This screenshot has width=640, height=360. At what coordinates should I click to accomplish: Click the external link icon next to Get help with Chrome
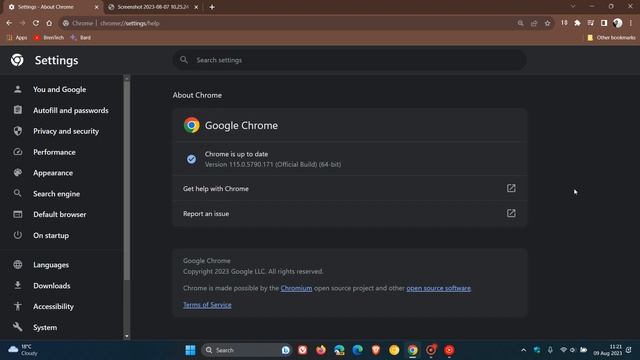click(511, 188)
